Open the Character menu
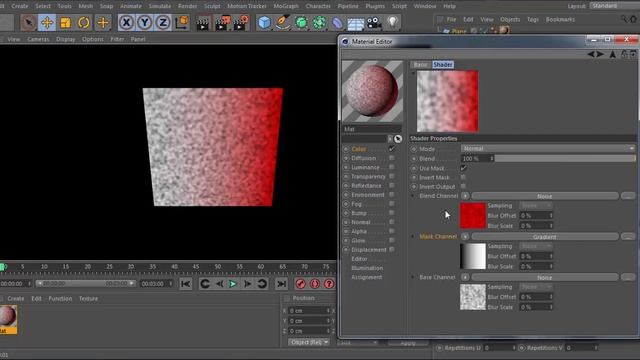Viewport: 640px width, 360px height. [318, 6]
